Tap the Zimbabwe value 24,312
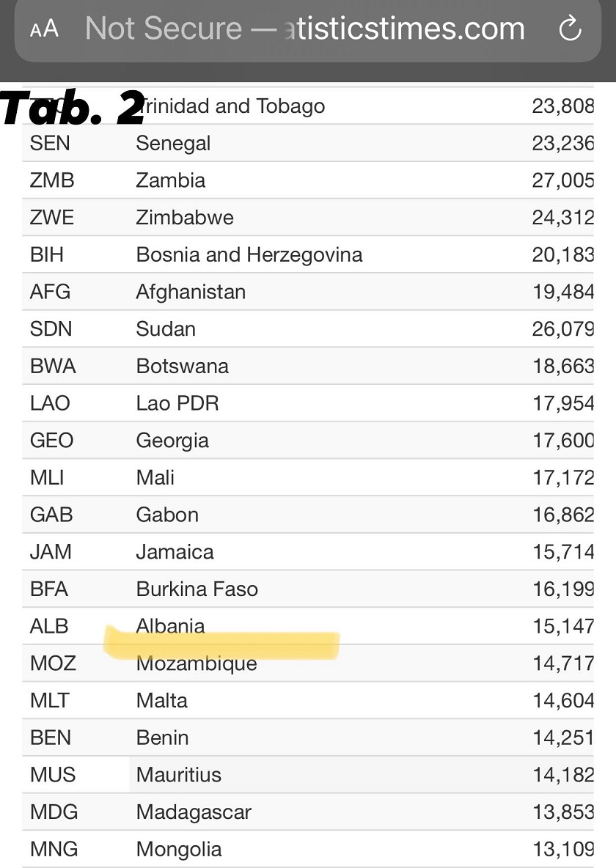 coord(563,218)
